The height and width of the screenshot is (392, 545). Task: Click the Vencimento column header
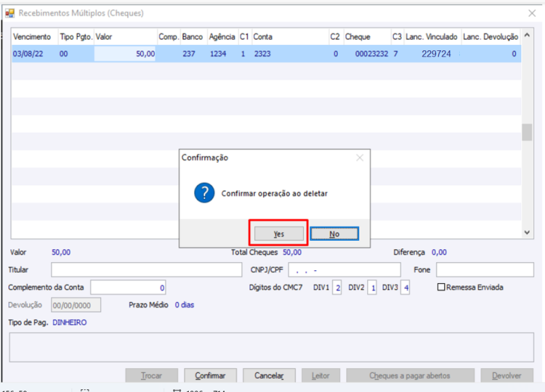[x=35, y=37]
